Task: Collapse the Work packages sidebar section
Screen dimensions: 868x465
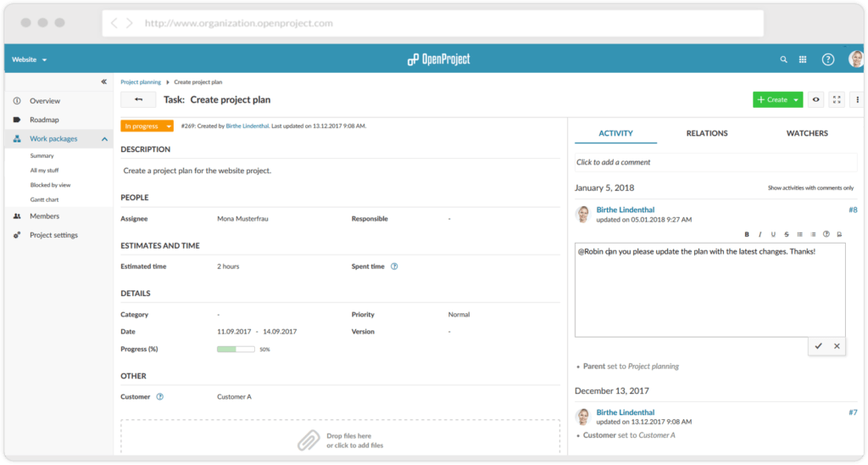Action: tap(104, 138)
